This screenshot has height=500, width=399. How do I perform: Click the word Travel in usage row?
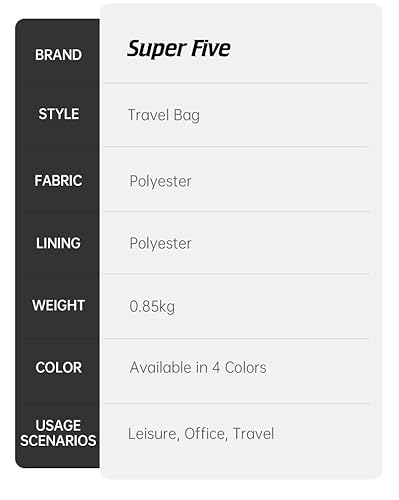253,434
